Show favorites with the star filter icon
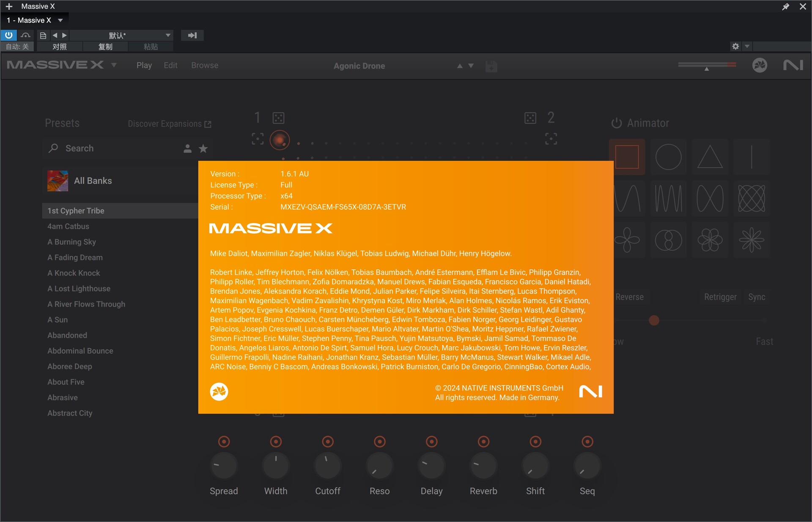The image size is (812, 522). pyautogui.click(x=203, y=148)
